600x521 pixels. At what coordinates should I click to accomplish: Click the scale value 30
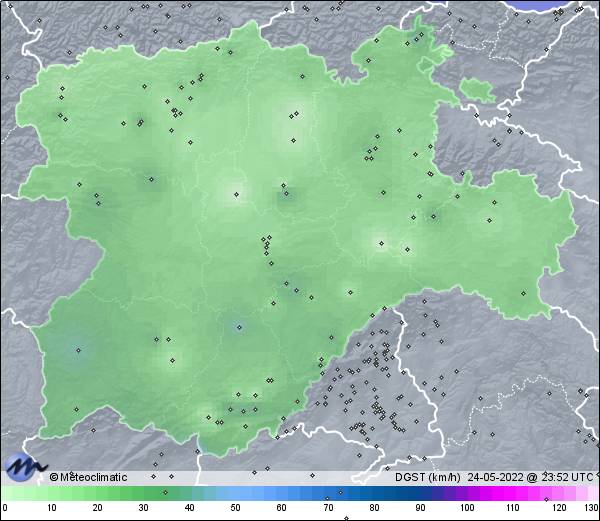click(143, 508)
